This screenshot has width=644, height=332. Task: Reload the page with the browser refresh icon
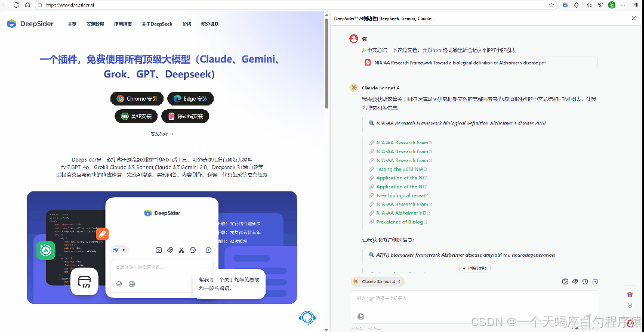pyautogui.click(x=16, y=5)
